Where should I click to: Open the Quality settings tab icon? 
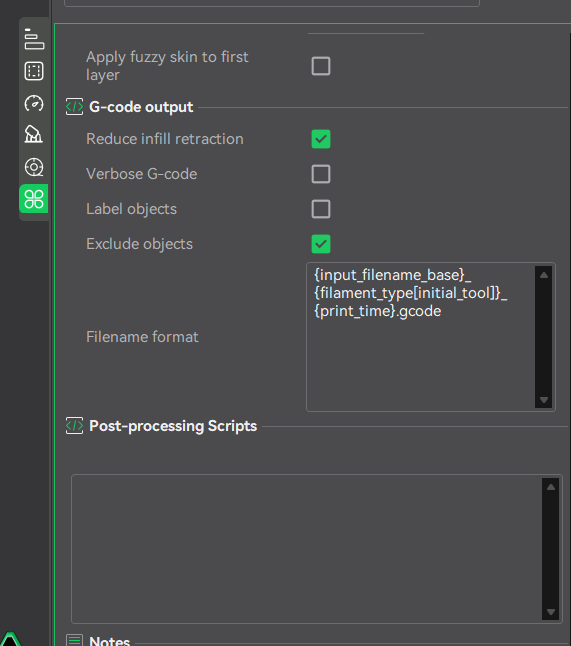click(34, 39)
